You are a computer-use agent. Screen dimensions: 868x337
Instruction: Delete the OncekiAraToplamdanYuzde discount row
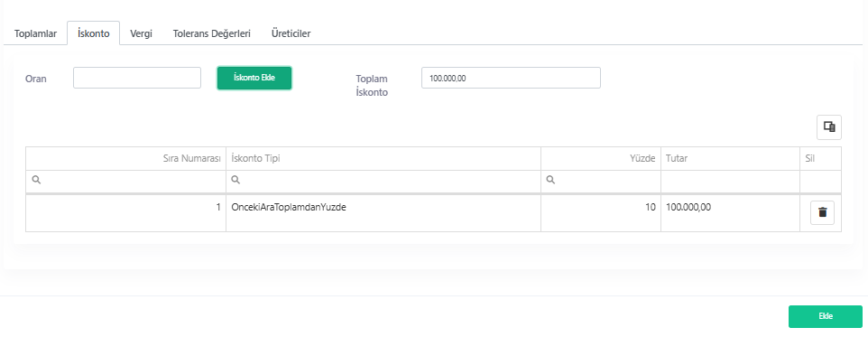point(822,212)
